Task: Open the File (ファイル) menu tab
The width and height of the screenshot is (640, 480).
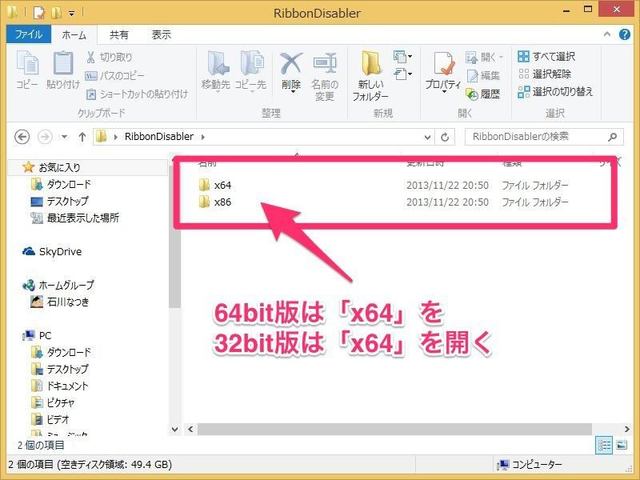Action: click(26, 33)
